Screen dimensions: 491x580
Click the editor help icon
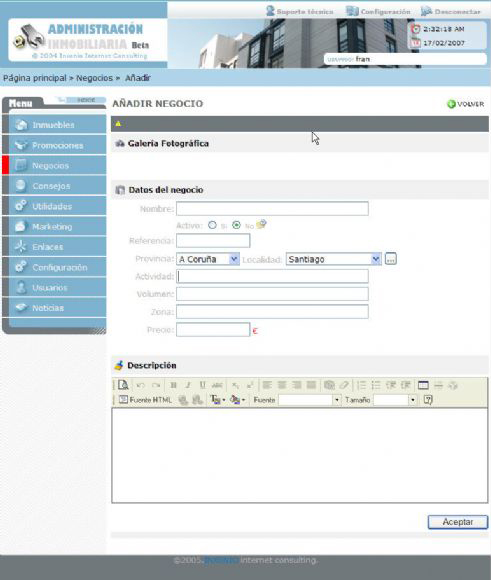[428, 400]
